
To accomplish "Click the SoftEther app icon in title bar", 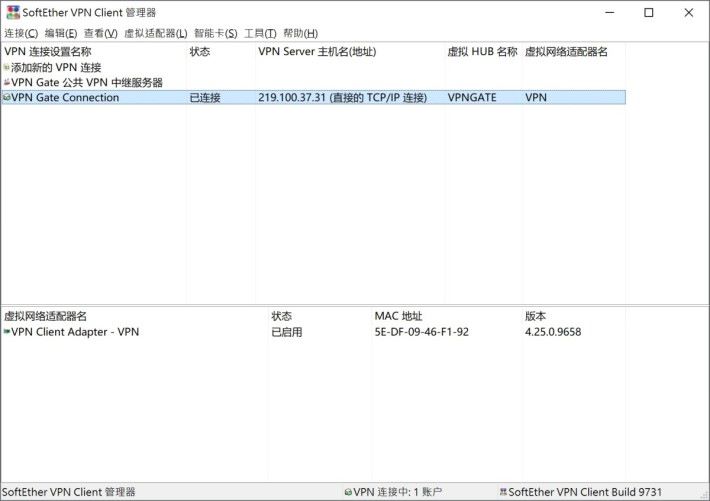I will [x=13, y=12].
